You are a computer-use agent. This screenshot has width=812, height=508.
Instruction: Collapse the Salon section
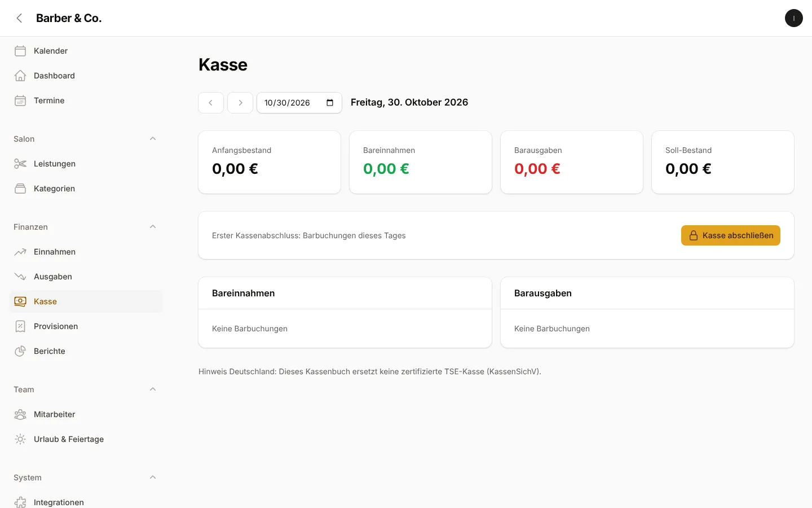pos(153,139)
